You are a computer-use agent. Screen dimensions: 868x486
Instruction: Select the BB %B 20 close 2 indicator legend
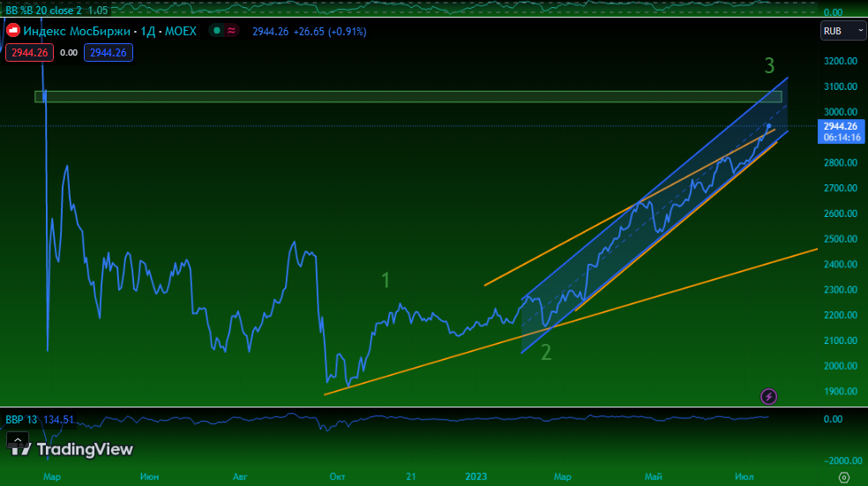tap(44, 10)
